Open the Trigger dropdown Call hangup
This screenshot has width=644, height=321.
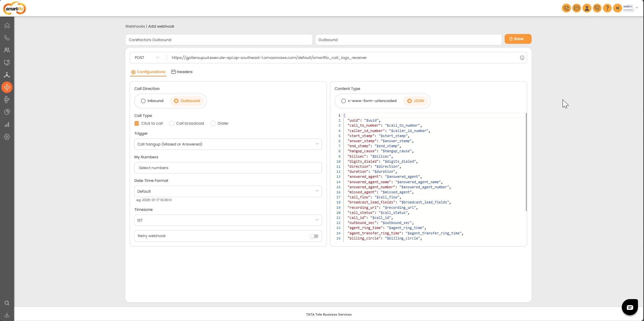pos(228,144)
